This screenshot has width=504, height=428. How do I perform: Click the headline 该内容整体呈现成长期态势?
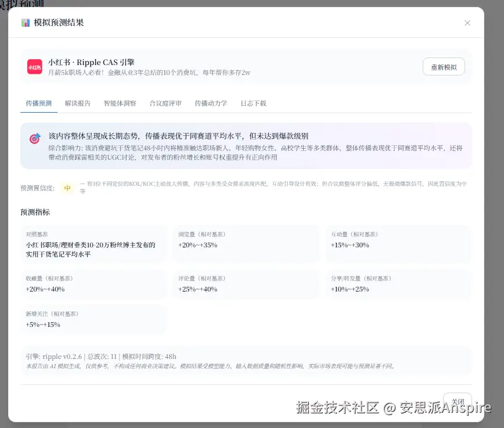178,136
